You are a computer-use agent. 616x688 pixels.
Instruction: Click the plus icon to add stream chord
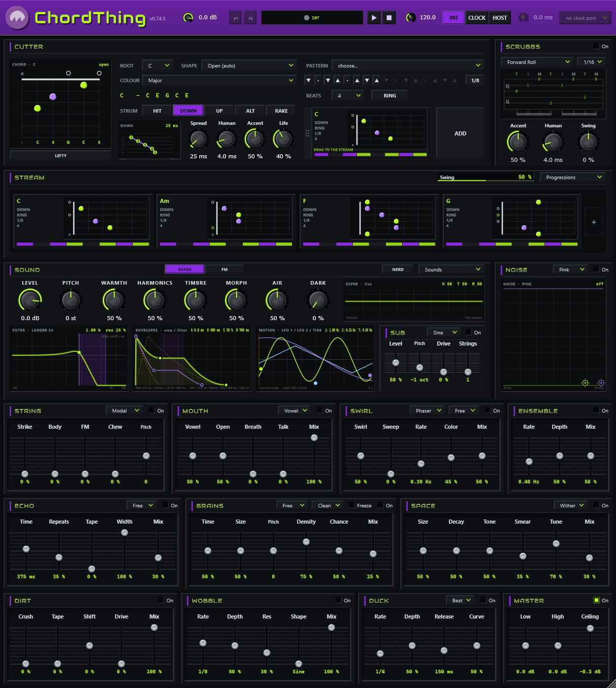(594, 222)
